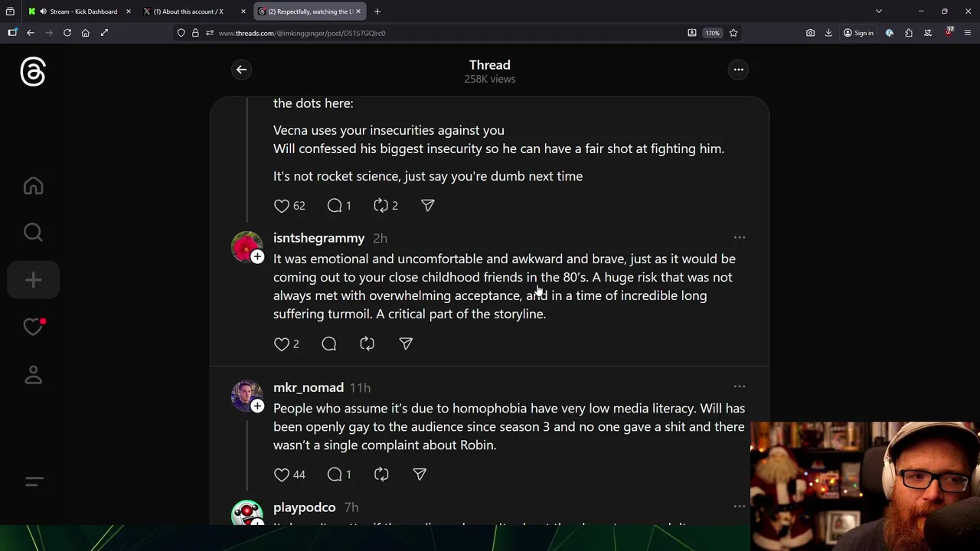The width and height of the screenshot is (980, 551).
Task: Open the profile icon in sidebar
Action: [x=33, y=375]
